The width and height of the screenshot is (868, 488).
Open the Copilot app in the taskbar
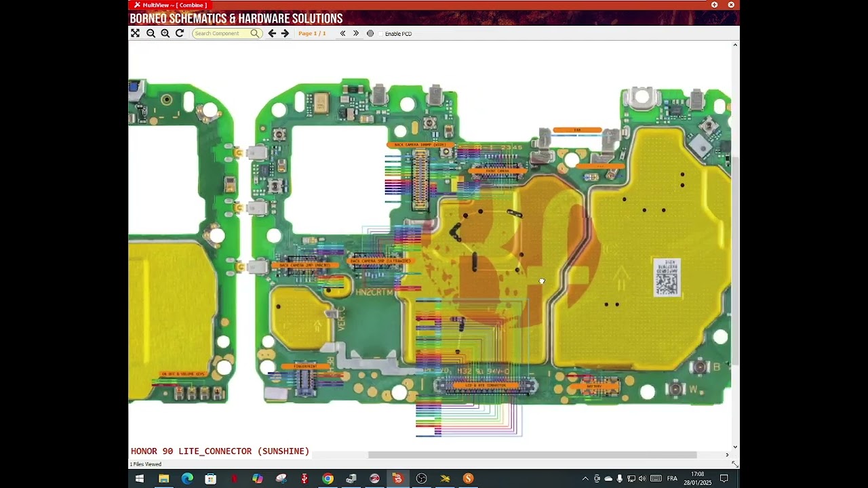coord(258,479)
